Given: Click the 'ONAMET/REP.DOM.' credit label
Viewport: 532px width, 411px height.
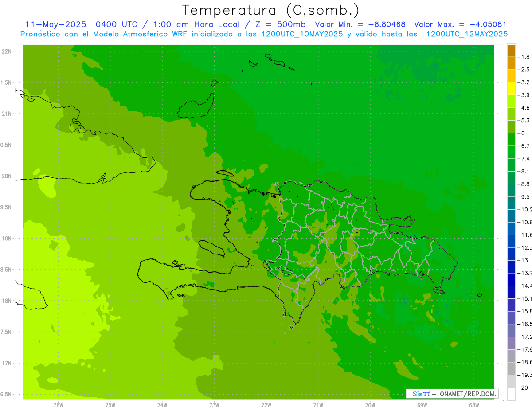Looking at the screenshot, I should coord(468,394).
